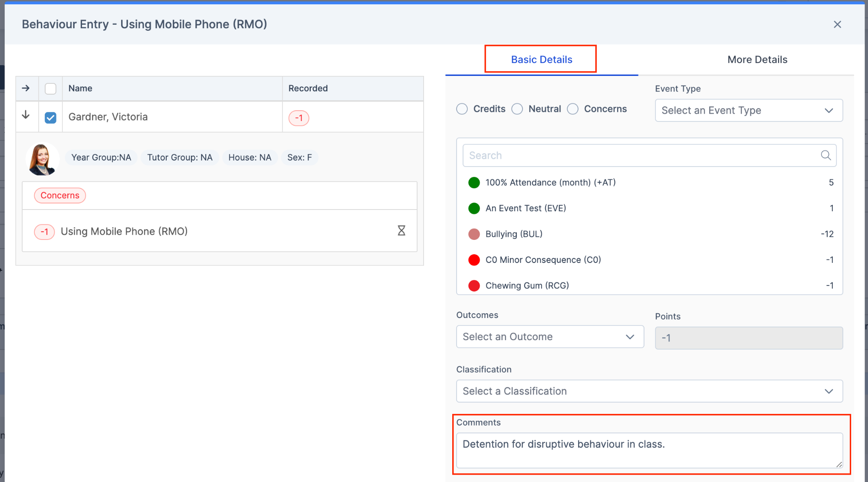Click the pink dot beside Bullying (BUL)
The image size is (868, 482).
(x=474, y=234)
